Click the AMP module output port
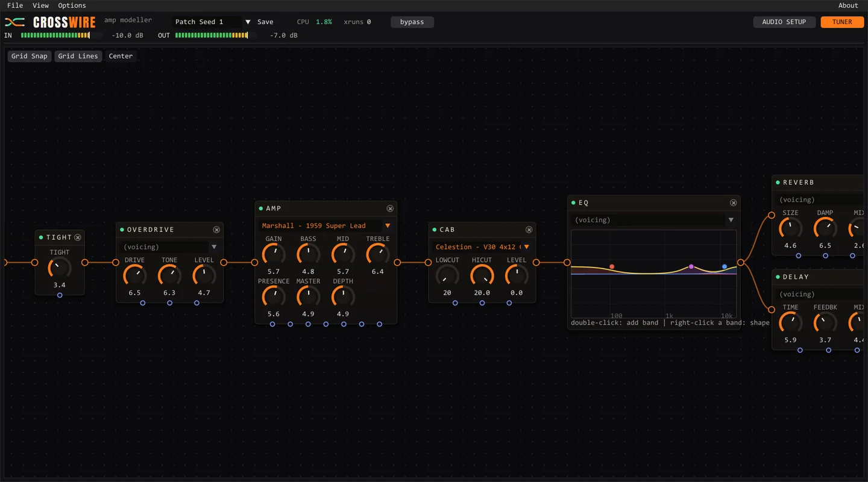Image resolution: width=868 pixels, height=482 pixels. click(x=397, y=263)
